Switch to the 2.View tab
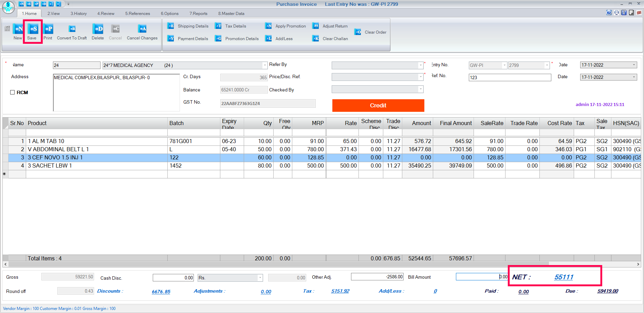The image size is (644, 313). click(x=53, y=14)
